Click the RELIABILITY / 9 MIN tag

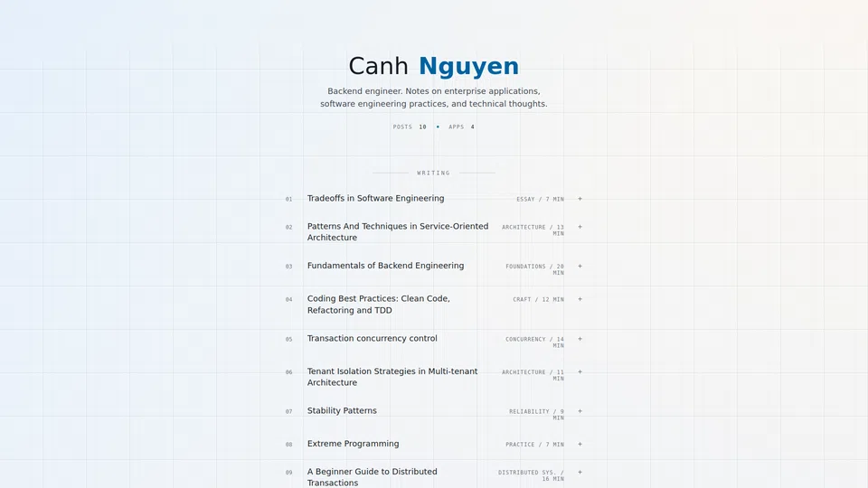[536, 415]
